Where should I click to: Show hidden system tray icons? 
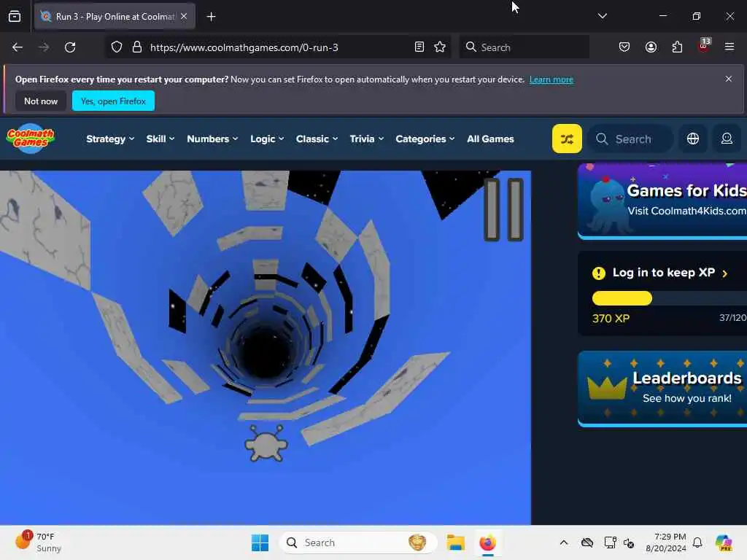(x=564, y=542)
